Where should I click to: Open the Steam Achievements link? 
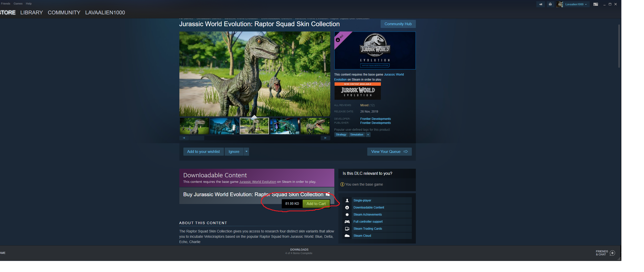tap(368, 215)
